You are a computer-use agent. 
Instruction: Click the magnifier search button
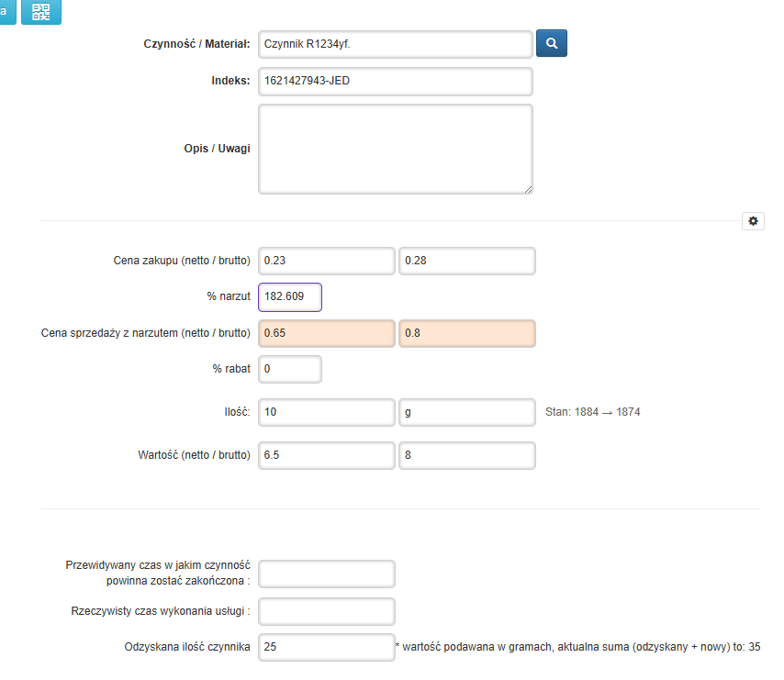[x=551, y=43]
